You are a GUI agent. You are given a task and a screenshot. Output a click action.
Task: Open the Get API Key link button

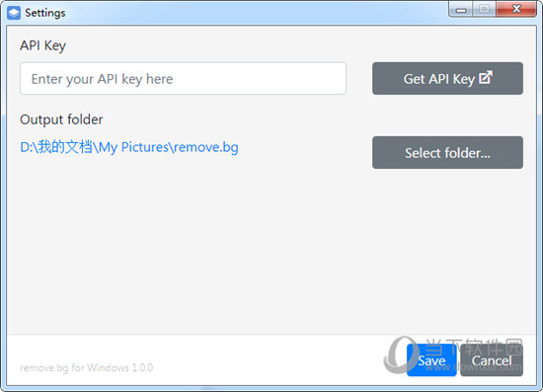447,79
